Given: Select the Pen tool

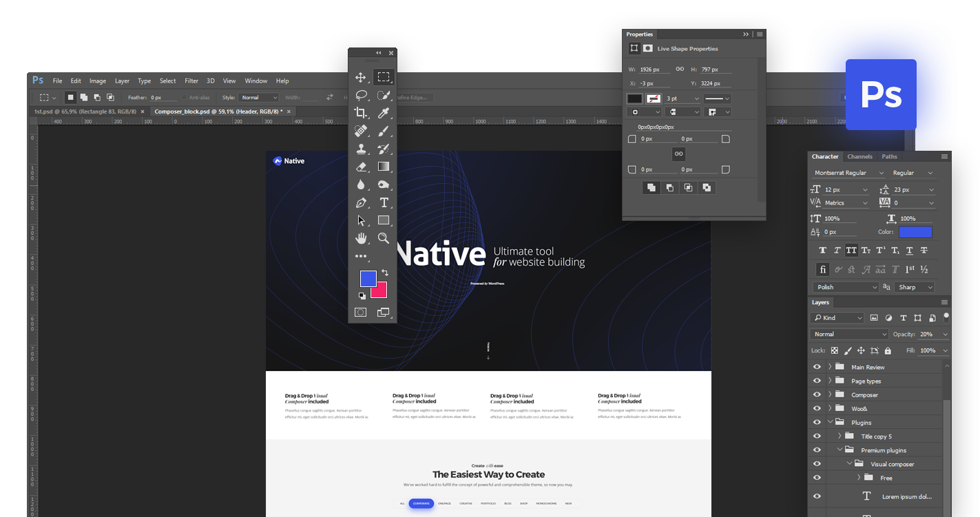Looking at the screenshot, I should [x=361, y=202].
